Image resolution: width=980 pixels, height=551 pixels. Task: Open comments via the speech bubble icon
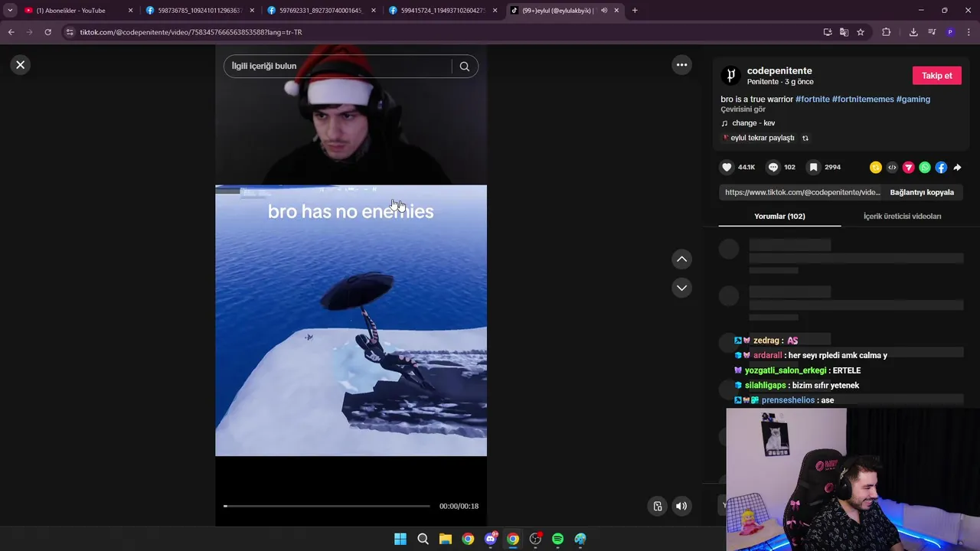[773, 167]
